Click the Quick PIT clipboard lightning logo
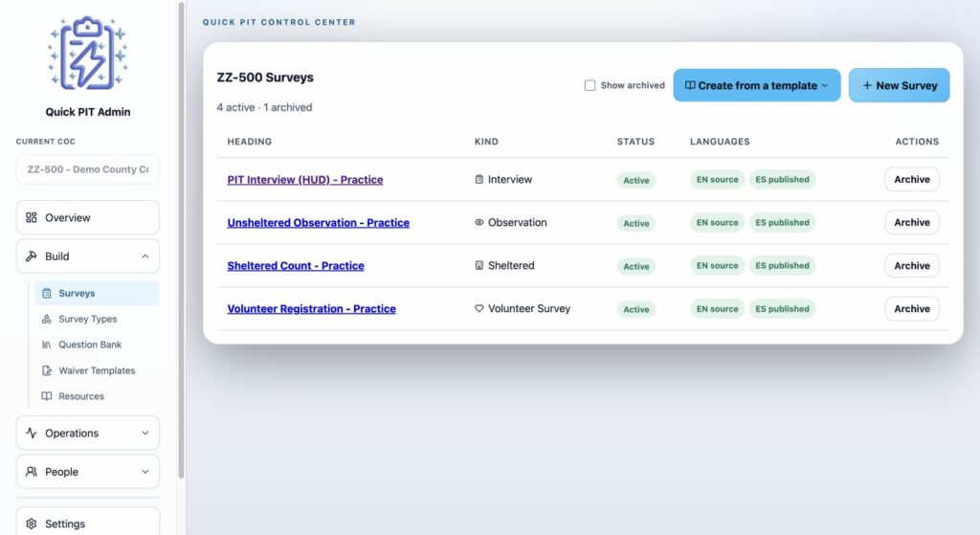This screenshot has width=980, height=535. [87, 54]
